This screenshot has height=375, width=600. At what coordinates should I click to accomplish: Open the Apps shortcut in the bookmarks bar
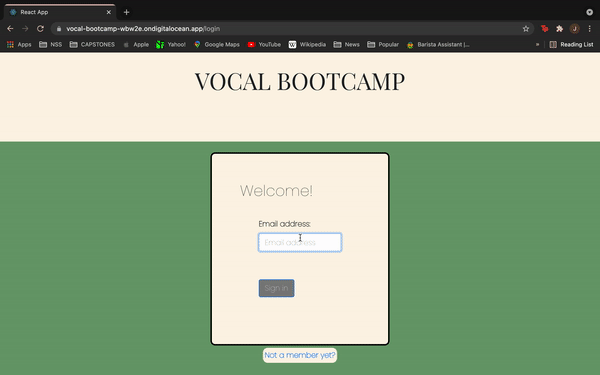pyautogui.click(x=19, y=44)
